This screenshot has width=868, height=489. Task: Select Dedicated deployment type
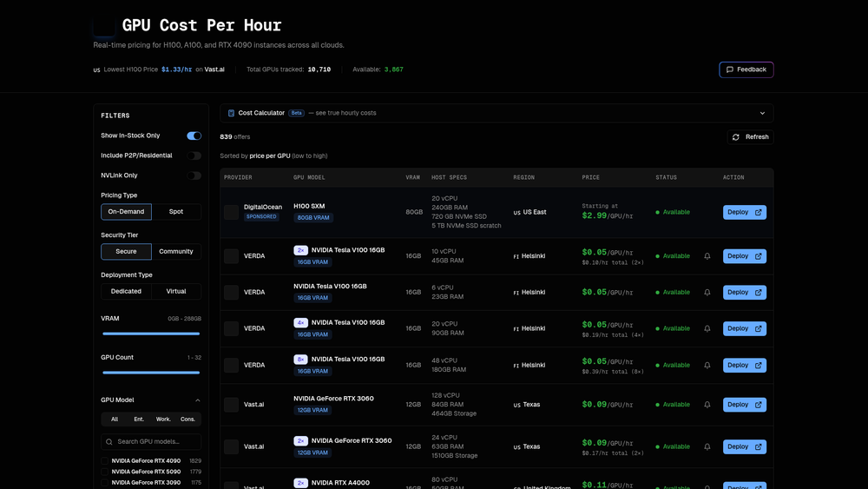coord(126,291)
